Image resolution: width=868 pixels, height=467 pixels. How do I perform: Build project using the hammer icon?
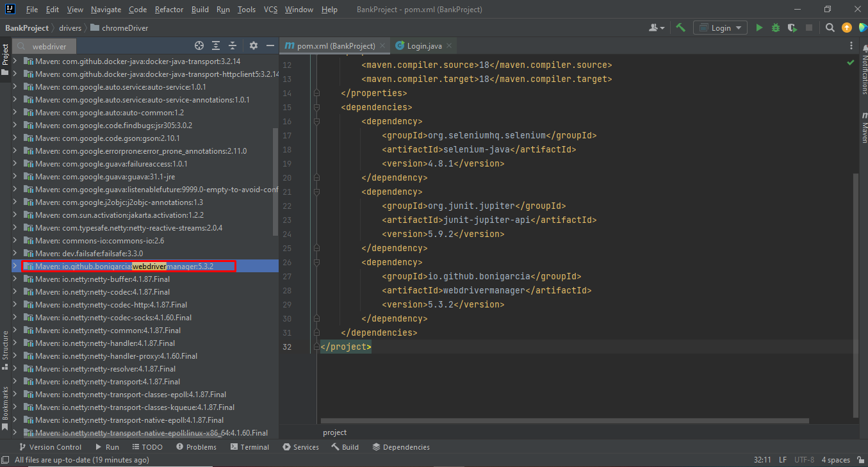click(x=680, y=28)
